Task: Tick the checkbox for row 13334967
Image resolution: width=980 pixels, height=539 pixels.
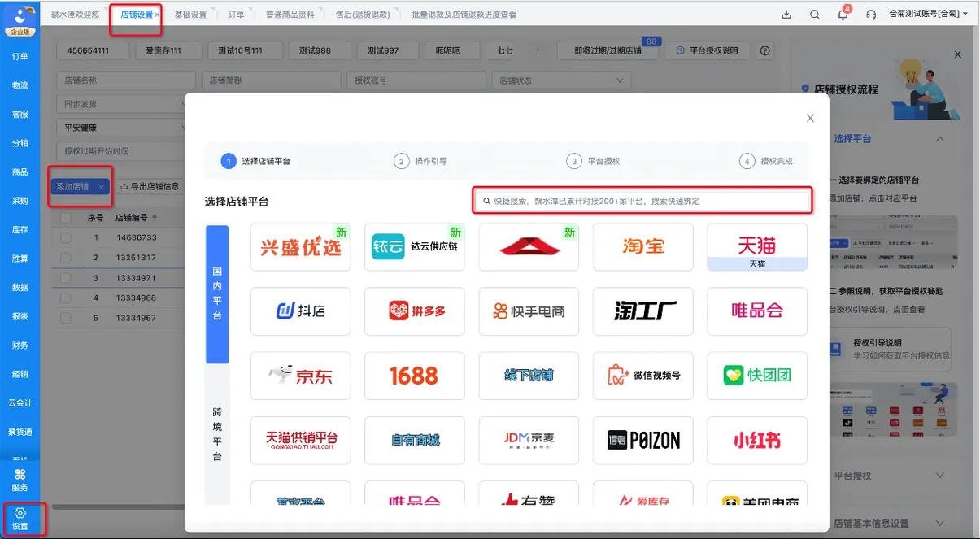Action: 66,318
